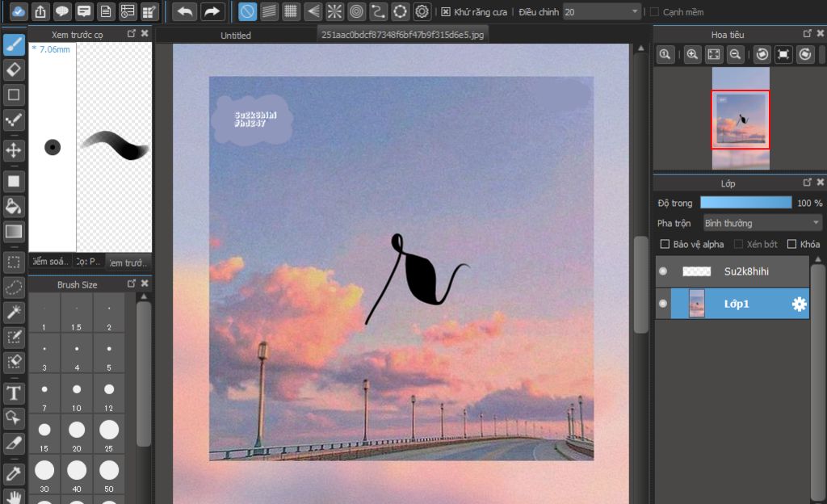Image resolution: width=827 pixels, height=504 pixels.
Task: Click the cloud icon in top toolbar
Action: [x=19, y=11]
